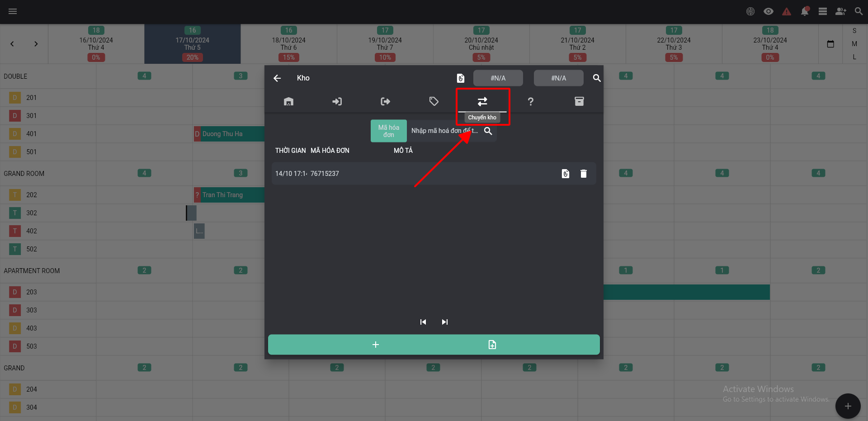Open the calendar date picker icon

tap(830, 44)
